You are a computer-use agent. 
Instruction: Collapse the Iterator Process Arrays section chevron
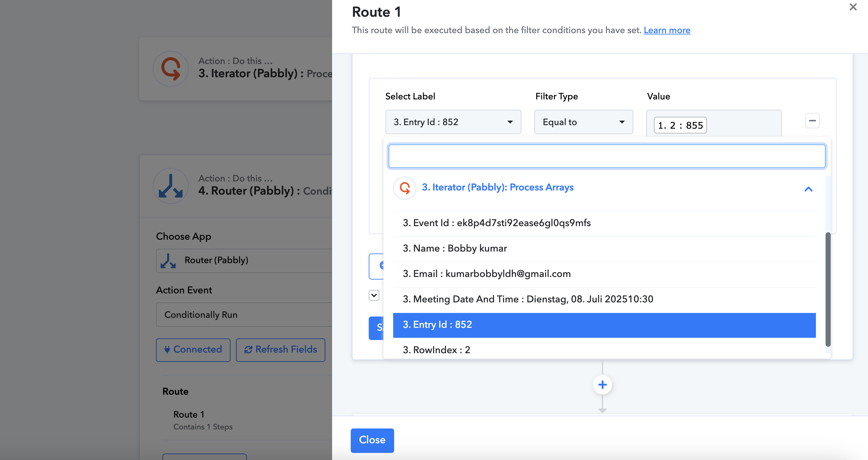pyautogui.click(x=808, y=189)
